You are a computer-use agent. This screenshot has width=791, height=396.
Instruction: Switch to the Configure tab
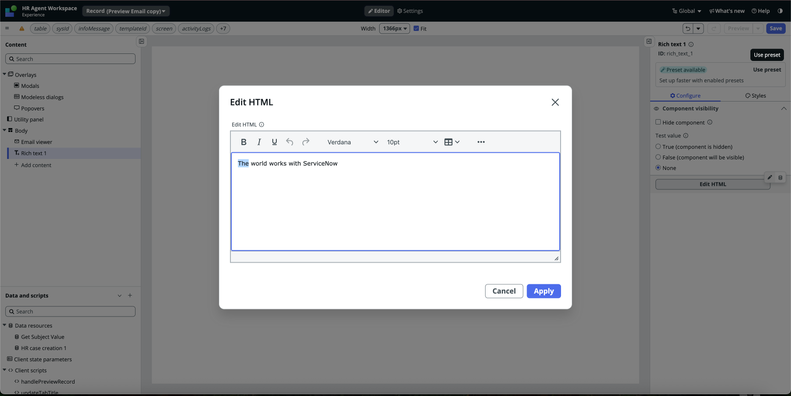pos(685,96)
